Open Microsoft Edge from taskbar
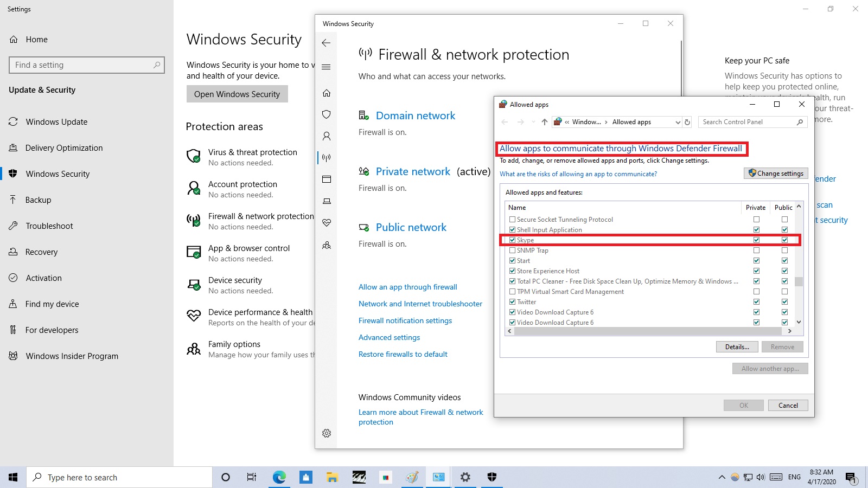Viewport: 868px width, 488px height. click(279, 477)
